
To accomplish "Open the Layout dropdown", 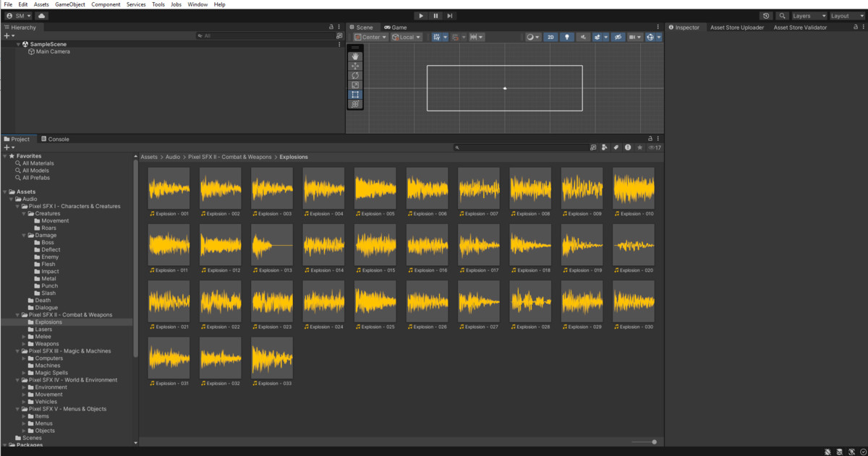I will pyautogui.click(x=846, y=16).
